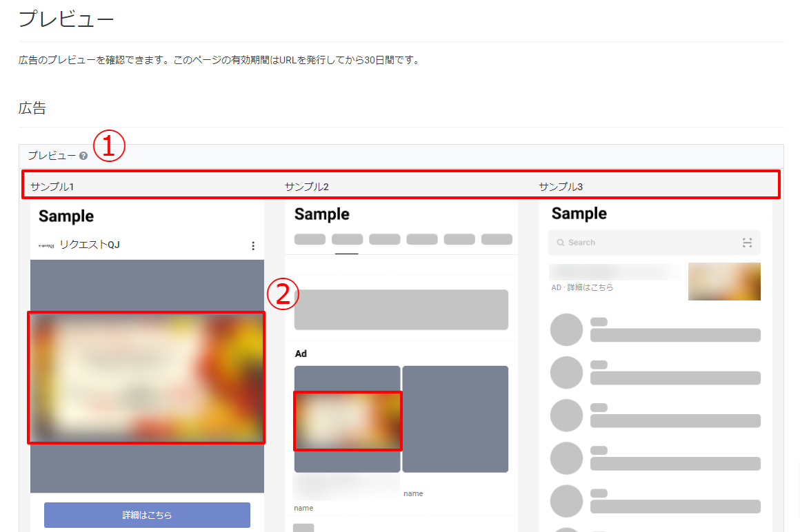Click the リクエストQJ account name
The image size is (800, 532).
point(90,245)
